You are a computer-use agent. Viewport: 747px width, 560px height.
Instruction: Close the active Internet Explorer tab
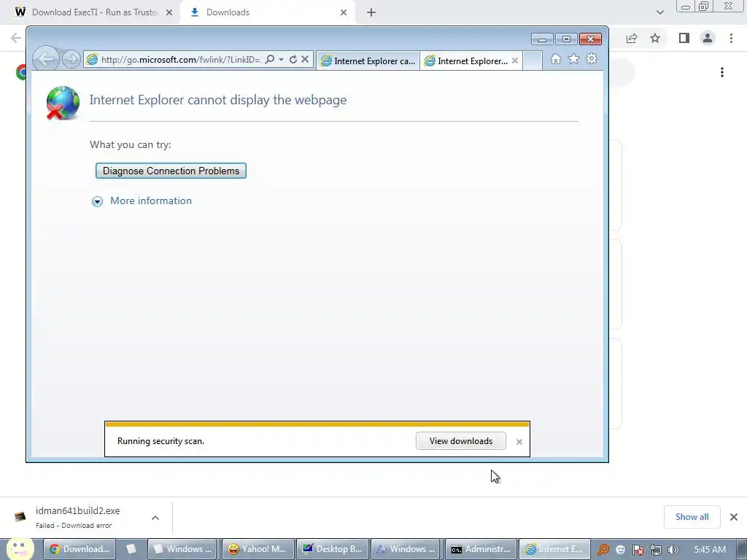point(515,61)
